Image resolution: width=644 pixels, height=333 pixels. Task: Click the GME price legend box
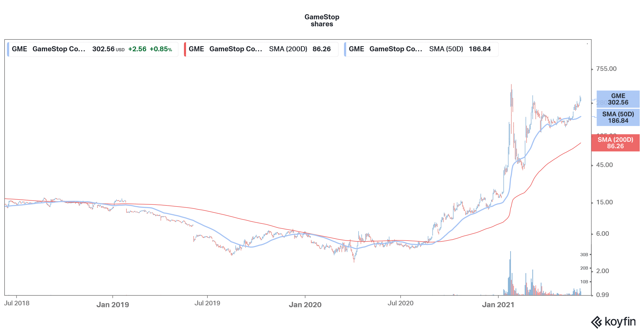click(93, 49)
